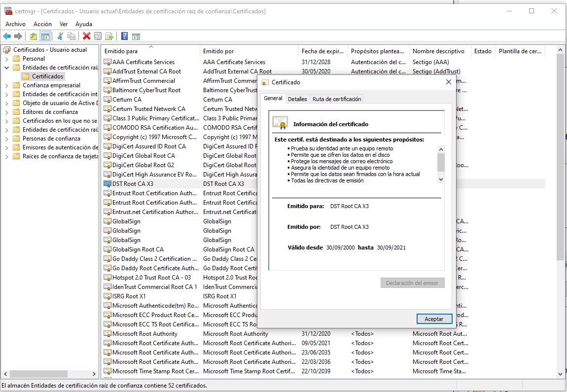Click the Copy icon in the toolbar
Image resolution: width=567 pixels, height=392 pixels.
click(x=71, y=36)
